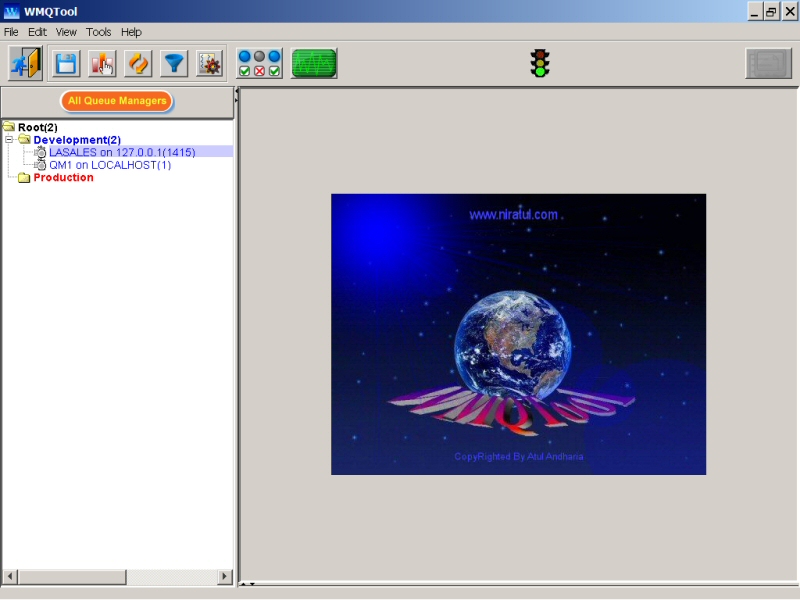This screenshot has height=600, width=800.
Task: Click the Development folder icon
Action: coord(24,139)
